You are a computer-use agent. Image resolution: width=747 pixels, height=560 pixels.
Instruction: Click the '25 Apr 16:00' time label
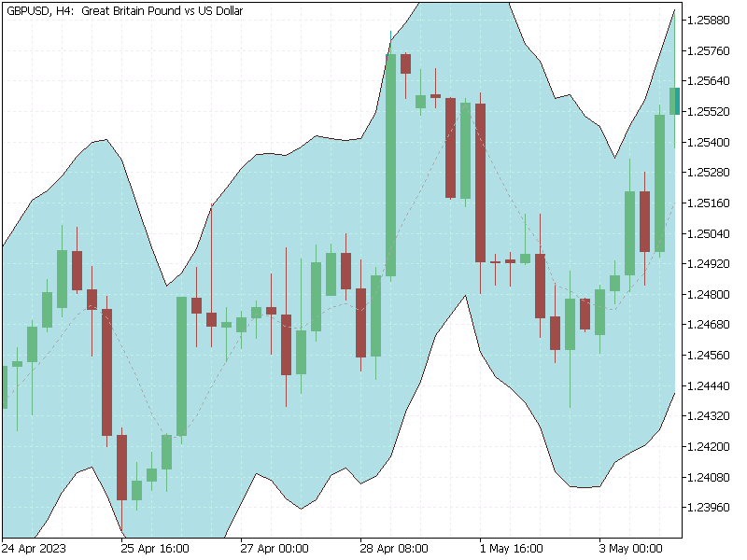(155, 549)
